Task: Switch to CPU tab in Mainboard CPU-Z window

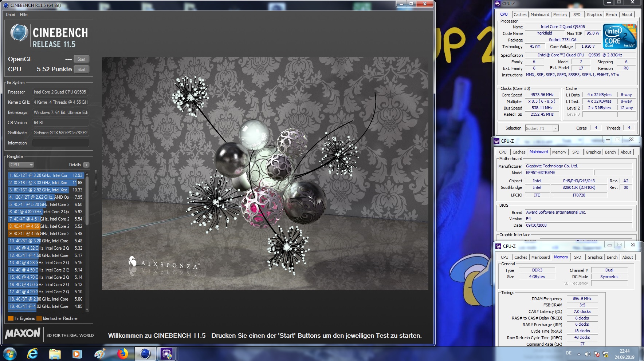Action: (503, 152)
